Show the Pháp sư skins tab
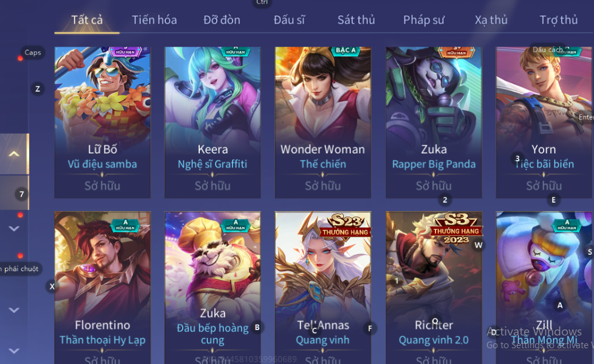The image size is (594, 364). click(423, 19)
